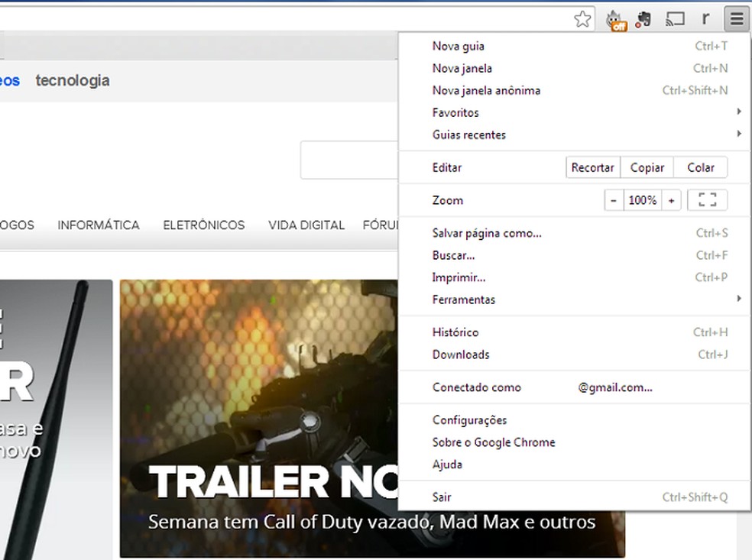
Task: Open Downloads from the Chrome menu
Action: [x=461, y=354]
